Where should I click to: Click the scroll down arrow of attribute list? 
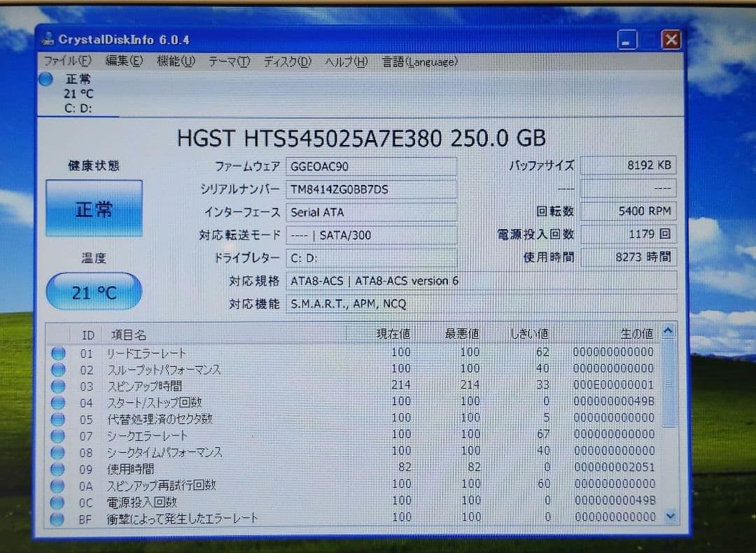(x=671, y=517)
